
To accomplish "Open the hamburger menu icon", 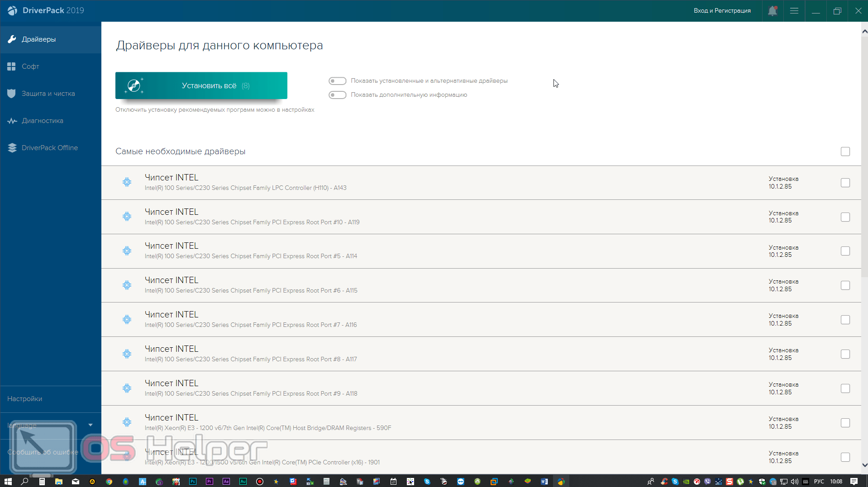I will click(794, 11).
